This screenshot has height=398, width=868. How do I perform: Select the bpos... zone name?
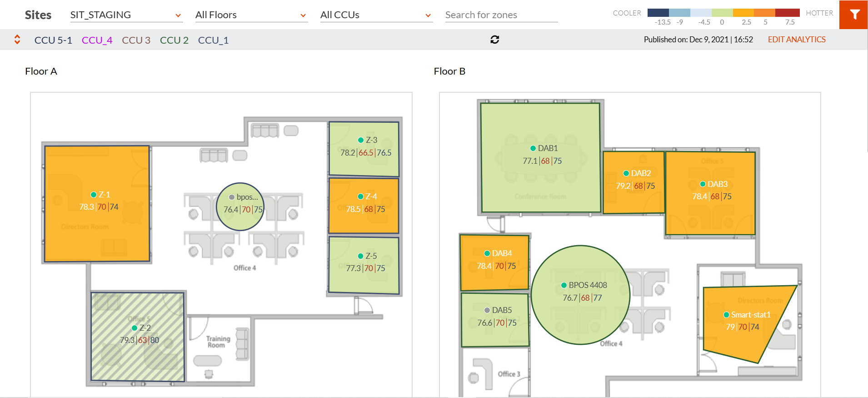point(247,197)
